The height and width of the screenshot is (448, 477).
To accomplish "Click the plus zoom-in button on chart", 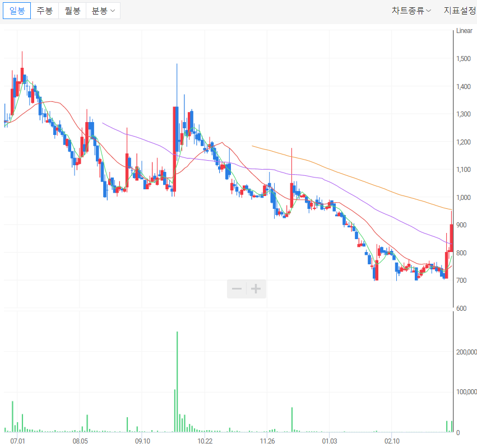I will tap(256, 289).
